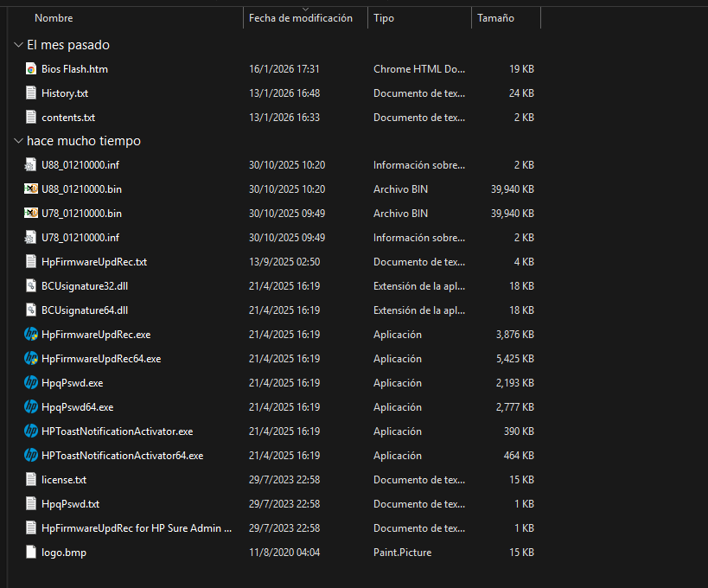Sort by the Nombre column header
This screenshot has width=708, height=588.
pyautogui.click(x=54, y=18)
